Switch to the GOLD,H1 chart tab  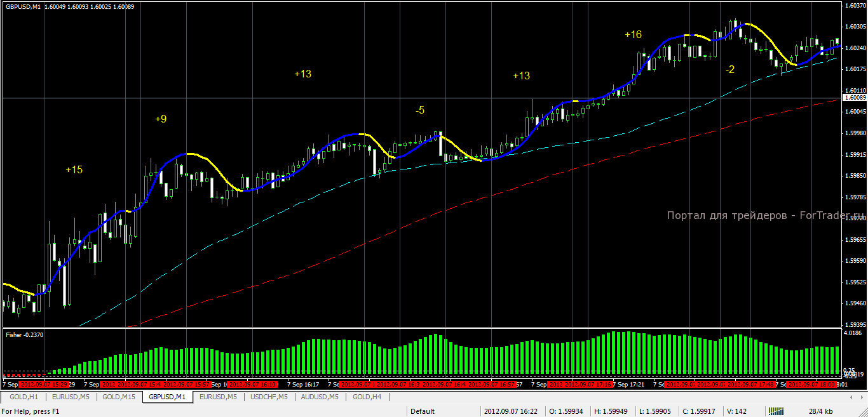tap(24, 397)
